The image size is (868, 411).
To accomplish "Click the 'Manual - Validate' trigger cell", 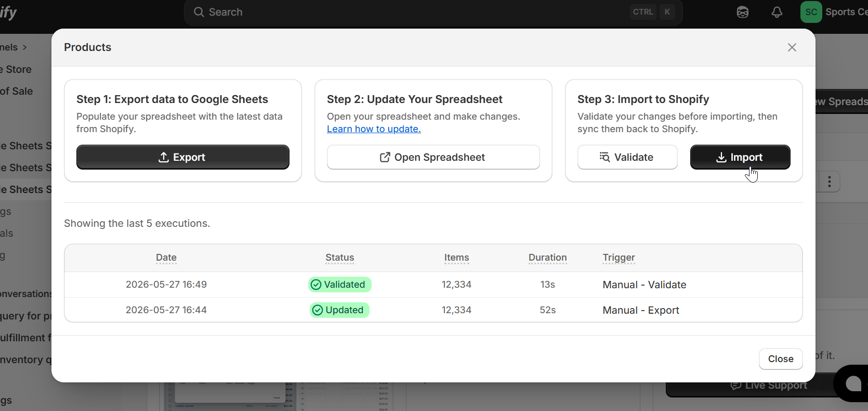I will click(645, 285).
